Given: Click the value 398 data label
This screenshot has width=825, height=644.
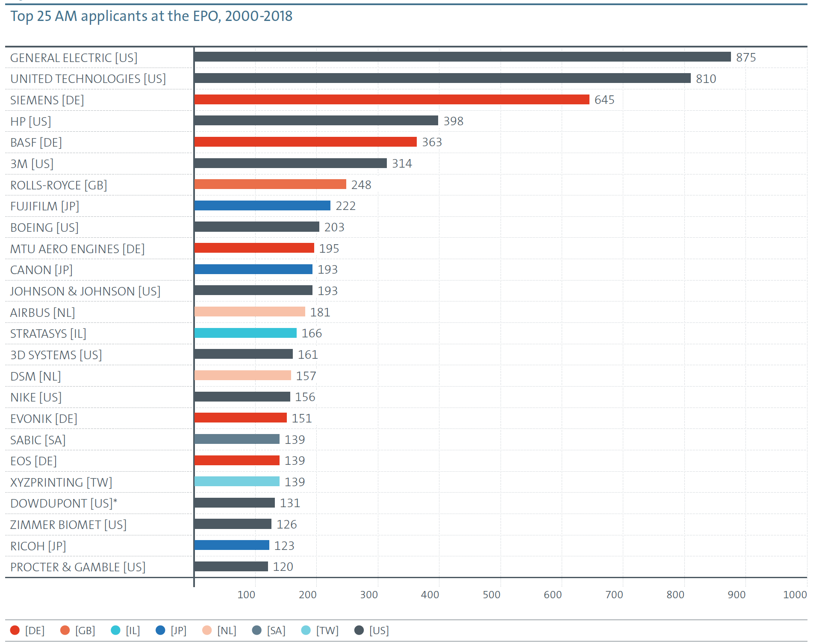Looking at the screenshot, I should [x=454, y=121].
